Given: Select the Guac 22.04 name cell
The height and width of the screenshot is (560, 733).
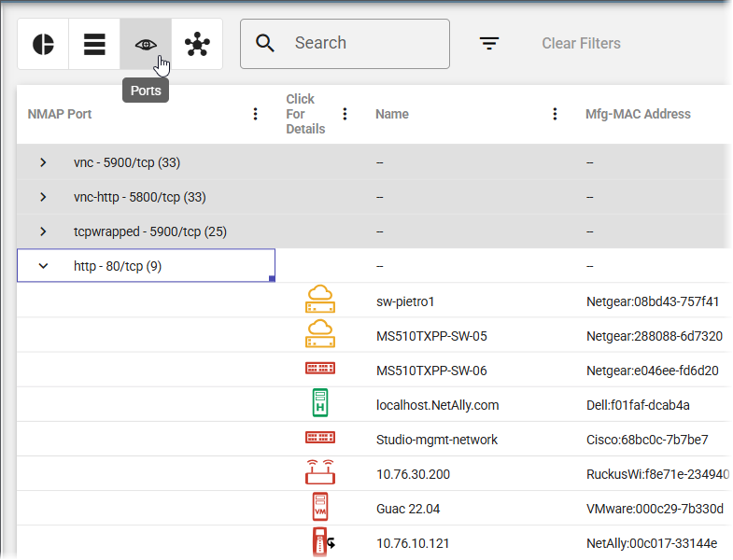Looking at the screenshot, I should click(408, 509).
